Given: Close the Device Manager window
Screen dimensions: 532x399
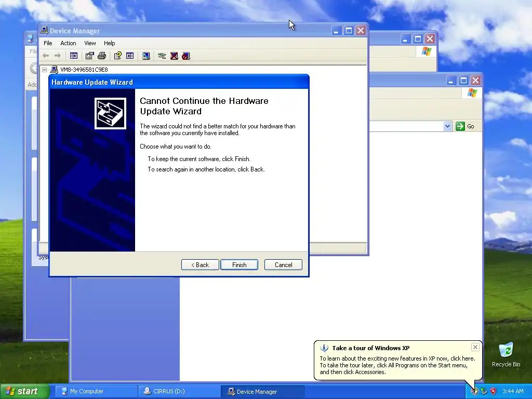Looking at the screenshot, I should [x=361, y=31].
